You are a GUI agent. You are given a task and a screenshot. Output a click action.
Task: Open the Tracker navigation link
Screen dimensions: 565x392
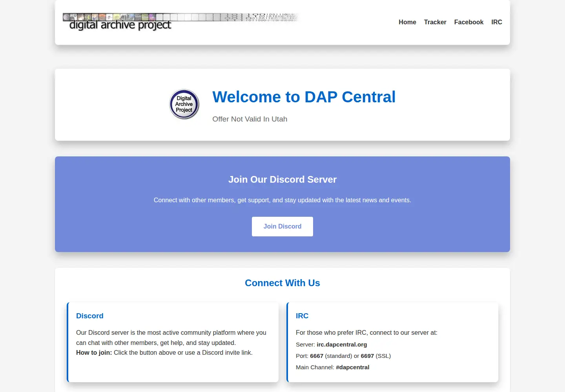coord(435,22)
